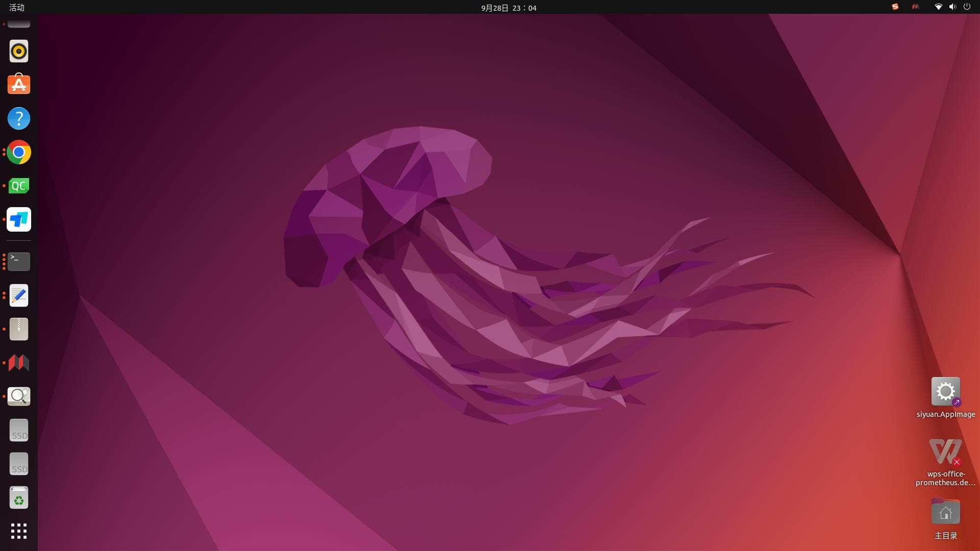Open Qt Creator from the dock
This screenshot has width=980, height=551.
coord(19,186)
